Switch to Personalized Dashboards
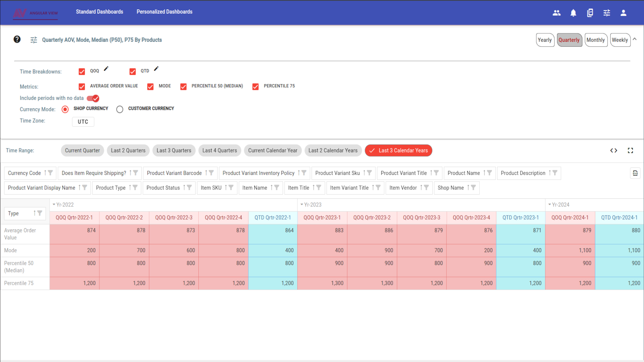This screenshot has height=362, width=644. click(x=164, y=12)
